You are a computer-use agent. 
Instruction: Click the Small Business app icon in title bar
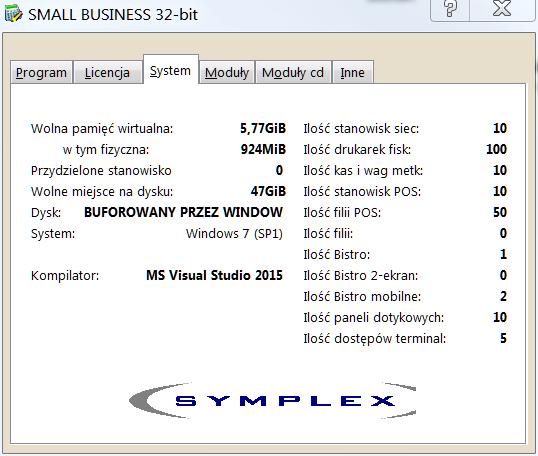14,14
